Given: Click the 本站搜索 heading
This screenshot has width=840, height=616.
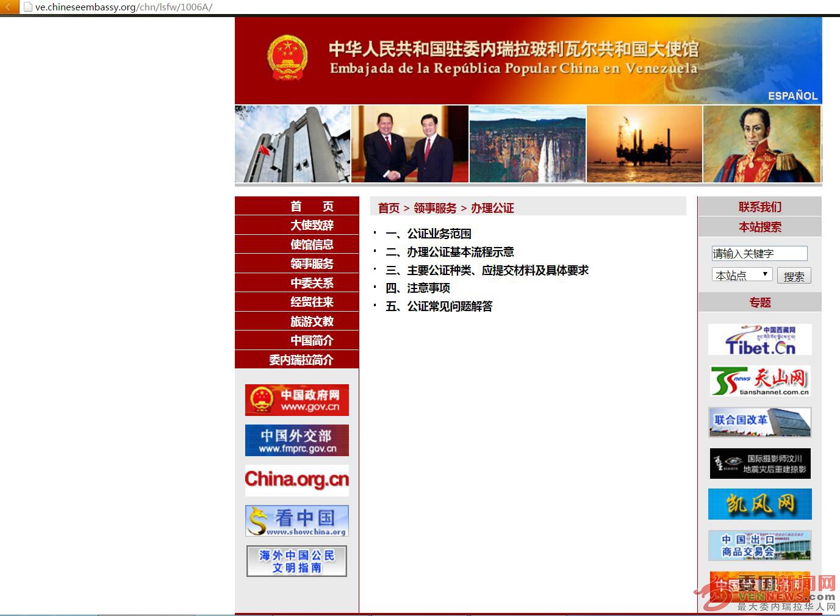Looking at the screenshot, I should coord(760,227).
